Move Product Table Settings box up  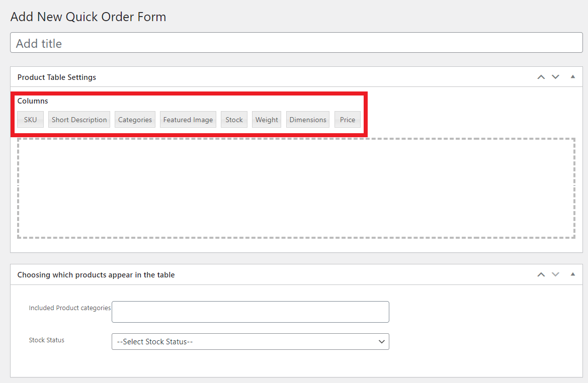[x=541, y=76]
